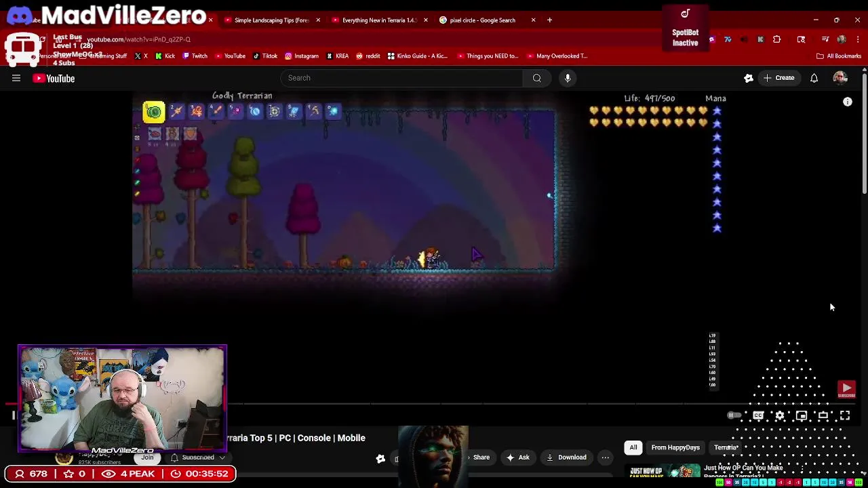This screenshot has width=868, height=488.
Task: Enter fullscreen video mode
Action: pyautogui.click(x=845, y=415)
